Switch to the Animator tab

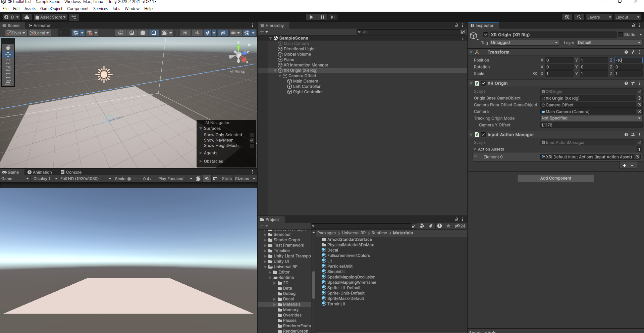[x=40, y=26]
